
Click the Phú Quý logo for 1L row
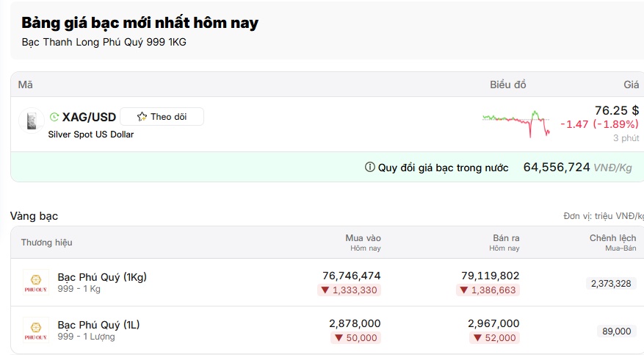coord(36,330)
